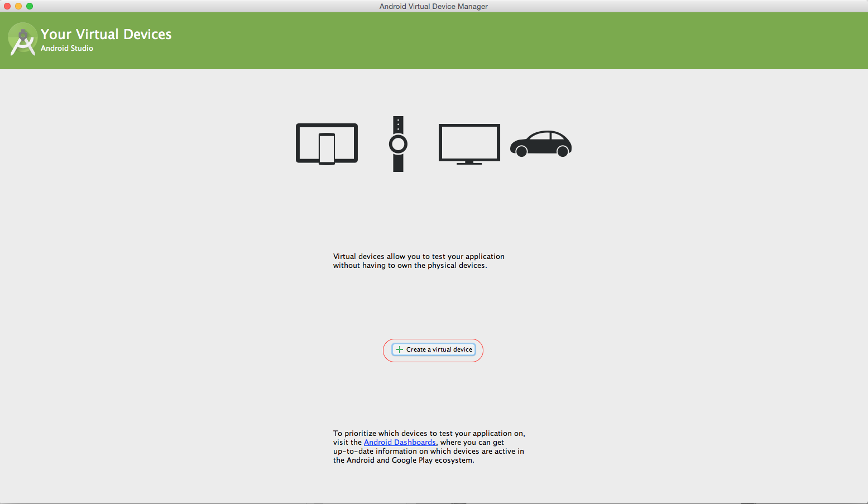Click the Android Virtual Device Manager title
Viewport: 868px width, 504px height.
(434, 6)
